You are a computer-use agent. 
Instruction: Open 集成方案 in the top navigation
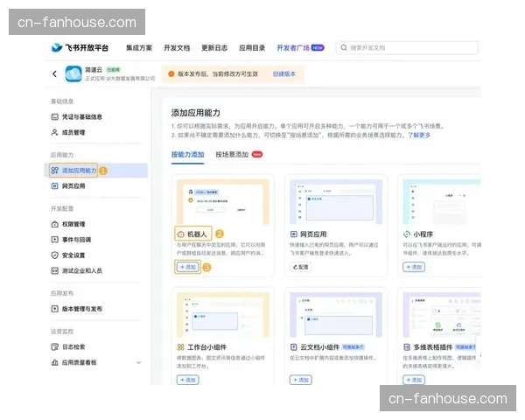pyautogui.click(x=139, y=48)
